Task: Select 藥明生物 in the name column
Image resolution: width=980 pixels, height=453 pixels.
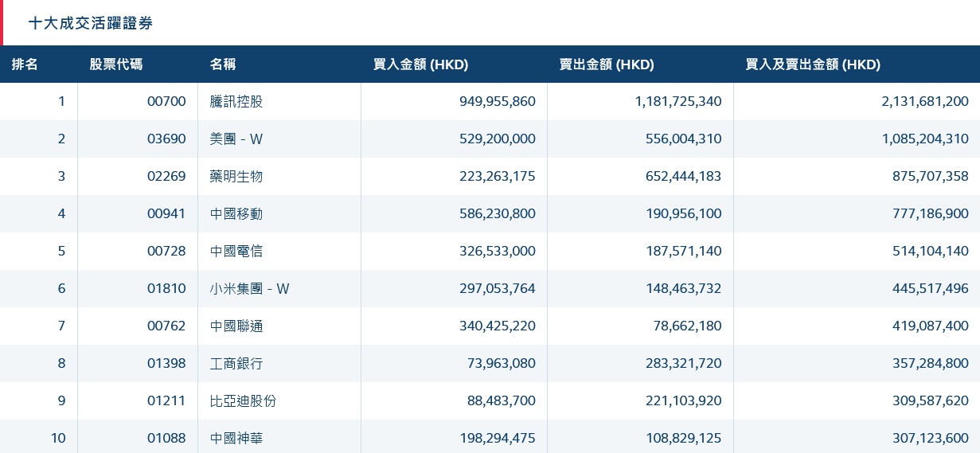Action: 236,176
